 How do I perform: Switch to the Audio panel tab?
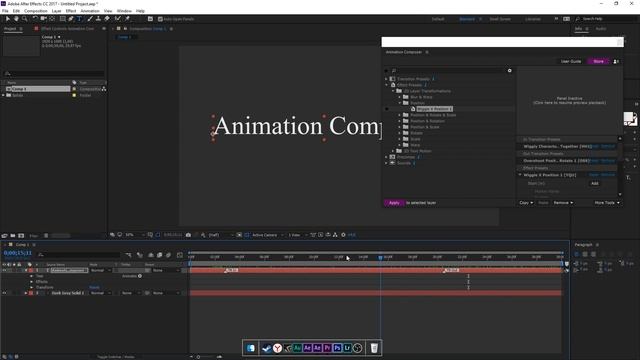pos(601,29)
